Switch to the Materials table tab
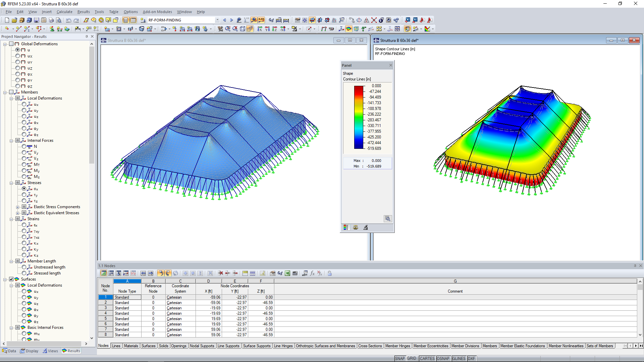The height and width of the screenshot is (362, 644). (131, 346)
